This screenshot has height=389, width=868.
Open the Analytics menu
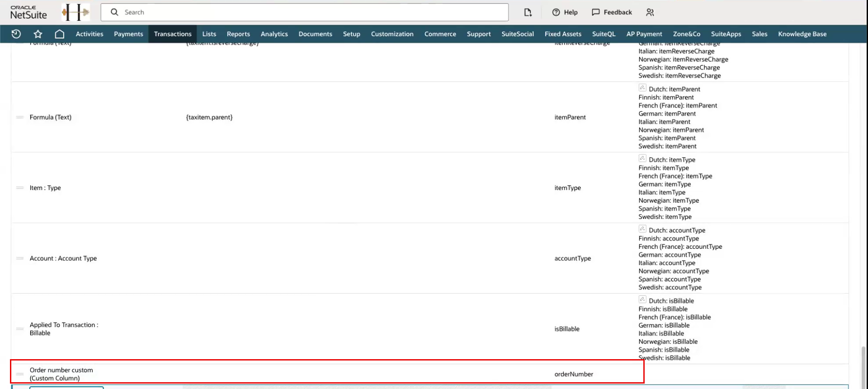274,34
